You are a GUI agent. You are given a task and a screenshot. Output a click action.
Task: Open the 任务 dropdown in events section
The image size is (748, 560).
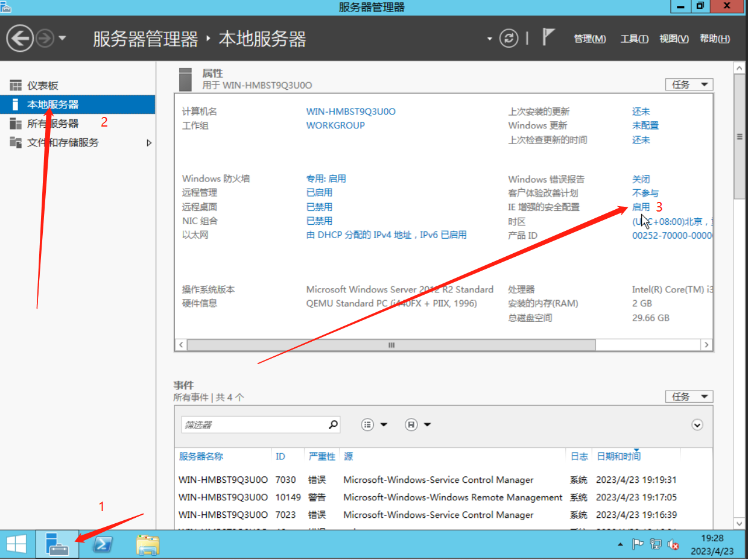click(689, 397)
